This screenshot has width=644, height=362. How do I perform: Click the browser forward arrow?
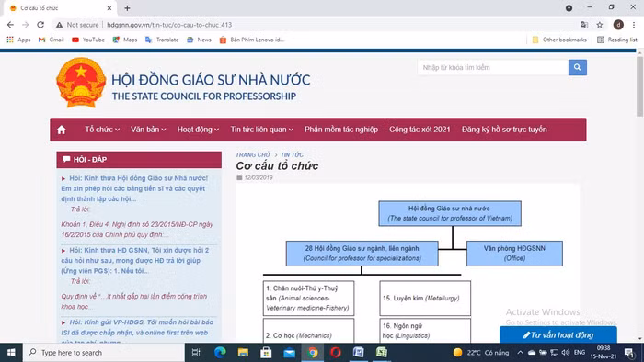(x=26, y=25)
